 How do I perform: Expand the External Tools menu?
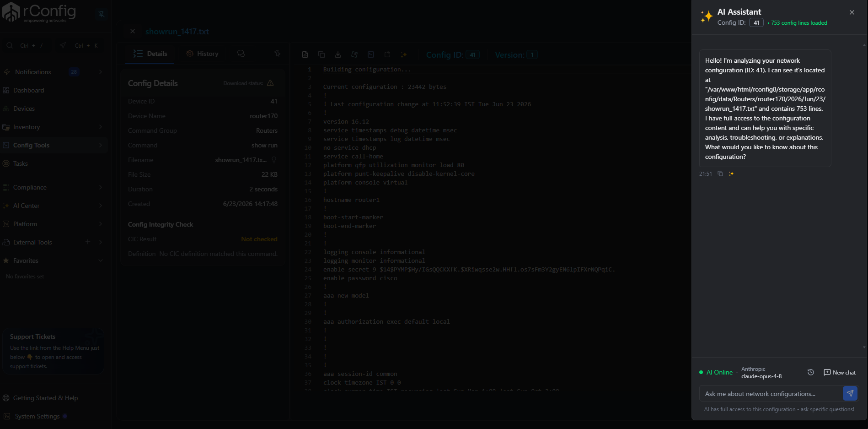[101, 242]
